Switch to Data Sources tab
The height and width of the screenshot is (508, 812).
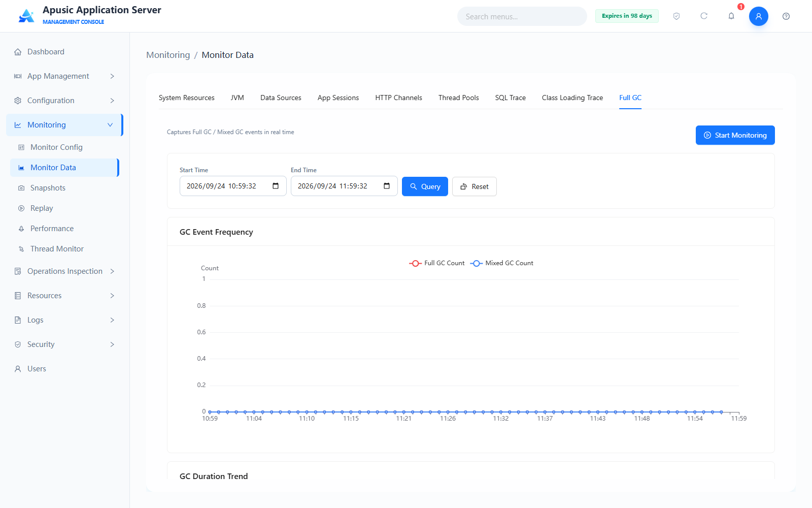(281, 98)
